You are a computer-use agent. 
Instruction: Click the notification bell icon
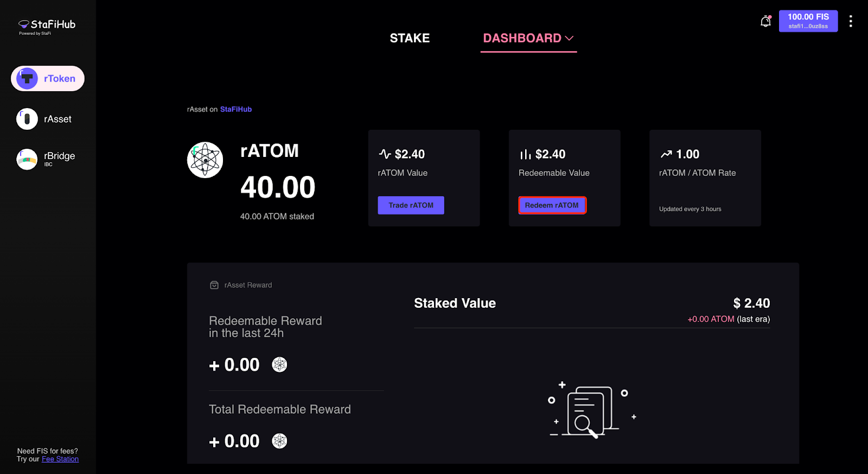click(x=765, y=22)
